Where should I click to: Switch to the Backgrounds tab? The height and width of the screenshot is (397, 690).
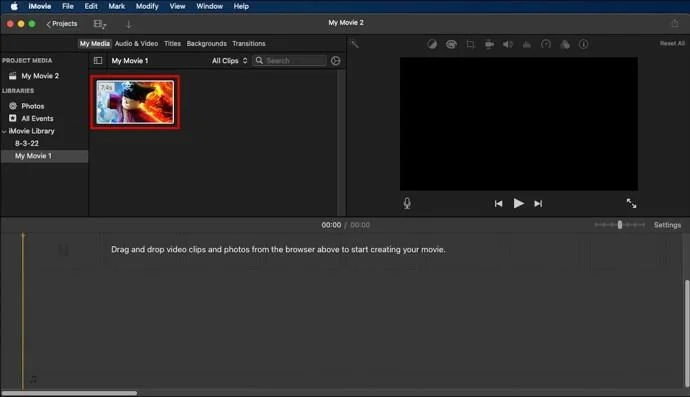tap(206, 44)
